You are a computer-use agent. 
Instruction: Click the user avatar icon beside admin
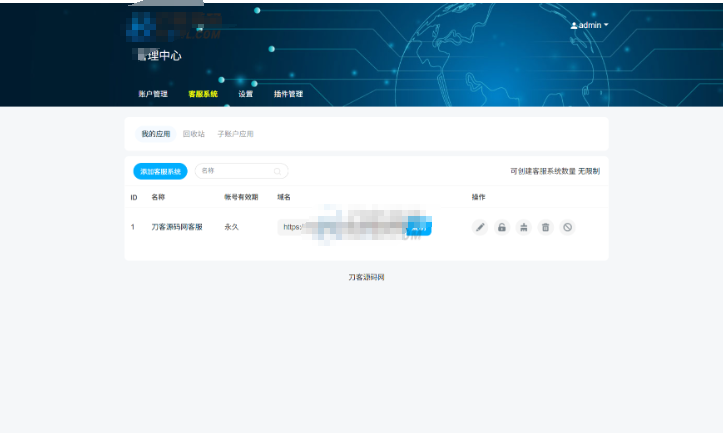574,25
